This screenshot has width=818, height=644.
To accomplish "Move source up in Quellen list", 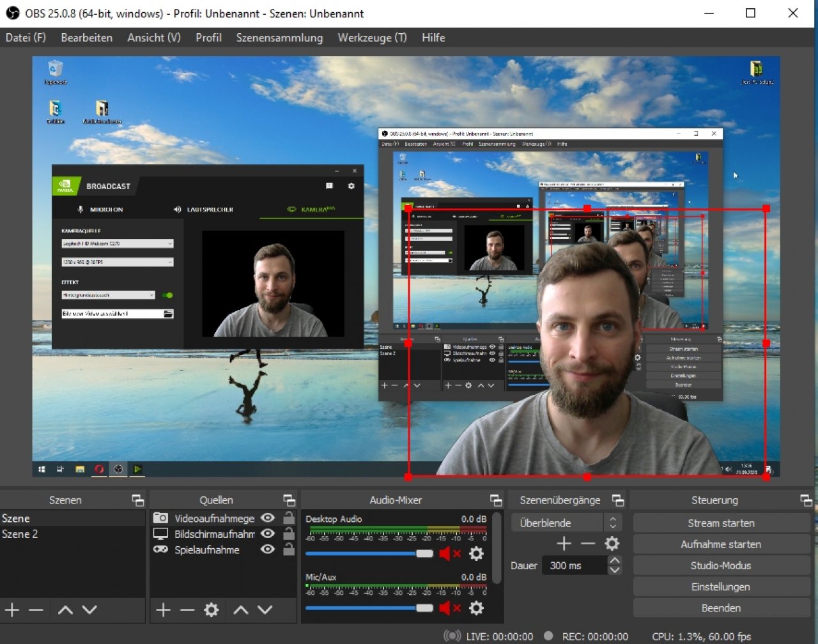I will [x=241, y=610].
